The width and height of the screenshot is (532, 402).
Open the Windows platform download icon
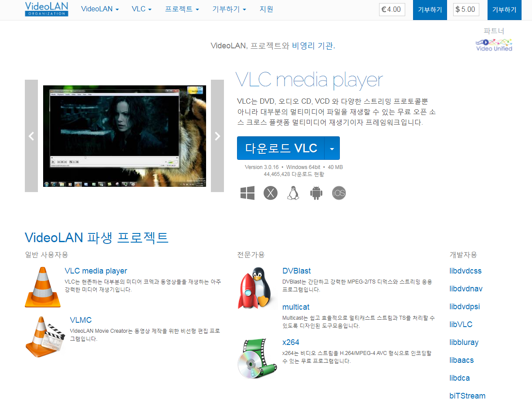[247, 193]
